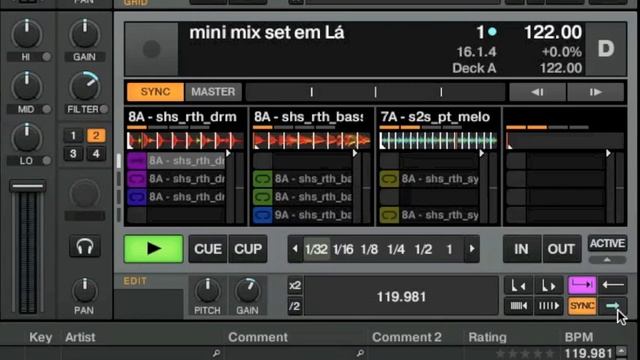The width and height of the screenshot is (640, 360).
Task: Expand slot 8A - shs_rth_bass arrow
Action: 355,153
